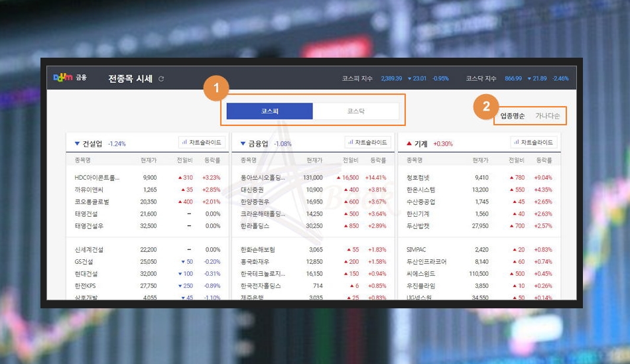Open stock 씨에스윈드
This screenshot has width=630, height=364.
(x=420, y=274)
